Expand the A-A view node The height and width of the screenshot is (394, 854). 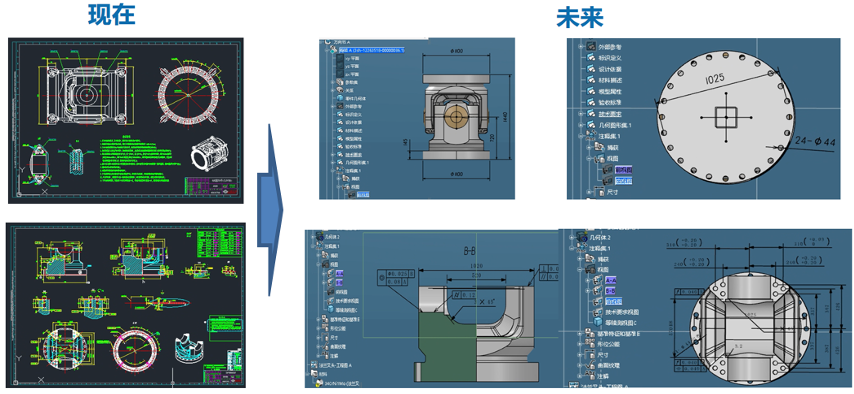tap(587, 281)
